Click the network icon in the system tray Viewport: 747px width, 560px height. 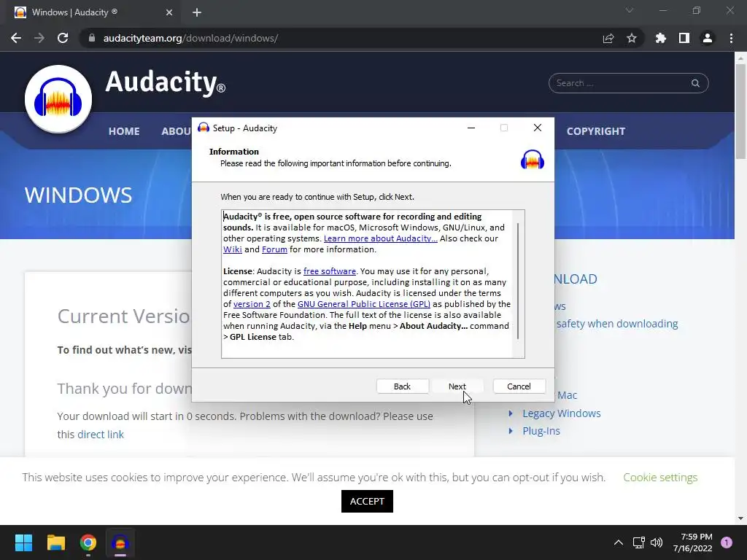click(x=638, y=542)
